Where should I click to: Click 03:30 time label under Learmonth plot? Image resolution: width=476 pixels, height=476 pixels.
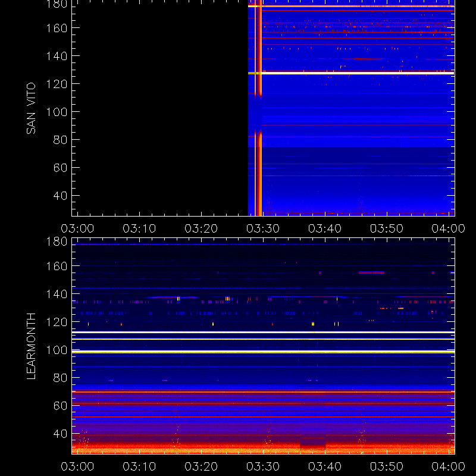263,466
